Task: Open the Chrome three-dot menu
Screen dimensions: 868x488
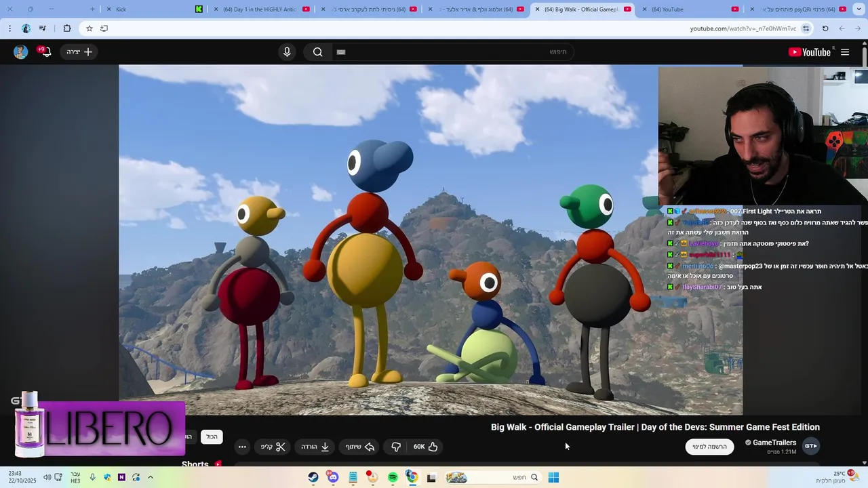Action: [x=9, y=28]
